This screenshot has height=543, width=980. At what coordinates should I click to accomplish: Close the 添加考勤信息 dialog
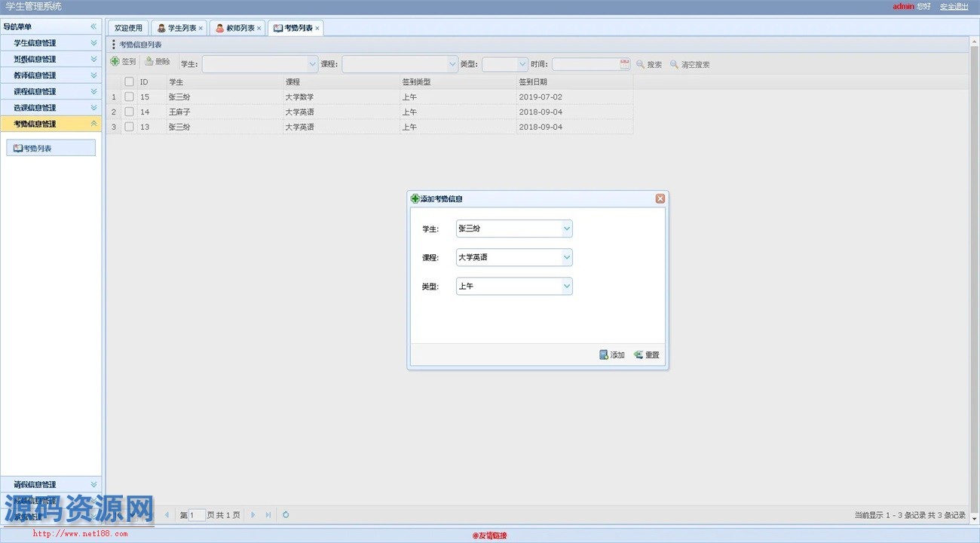pos(660,198)
